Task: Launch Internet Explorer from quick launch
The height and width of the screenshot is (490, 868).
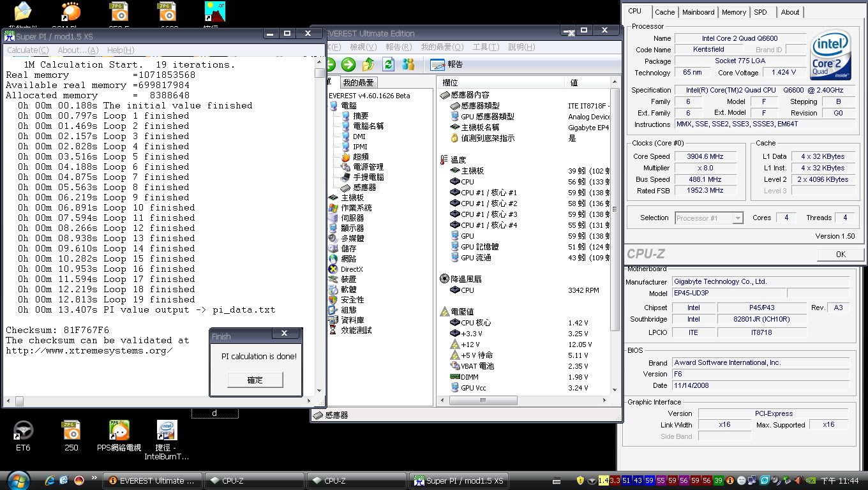Action: point(50,480)
